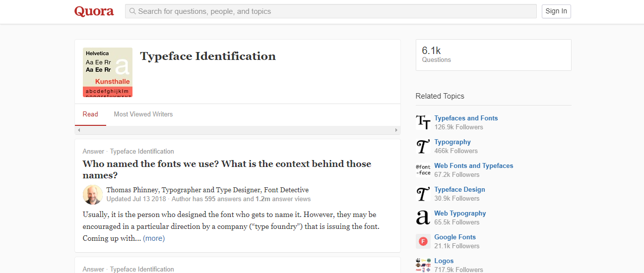This screenshot has width=644, height=273.
Task: Click the Quora logo
Action: pyautogui.click(x=94, y=11)
